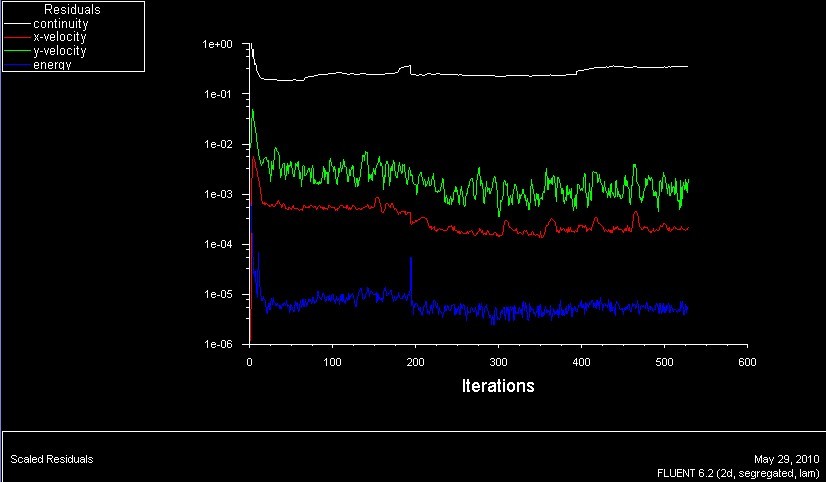Click the 1e-01 y-axis tick label
826x482 pixels.
(x=217, y=95)
